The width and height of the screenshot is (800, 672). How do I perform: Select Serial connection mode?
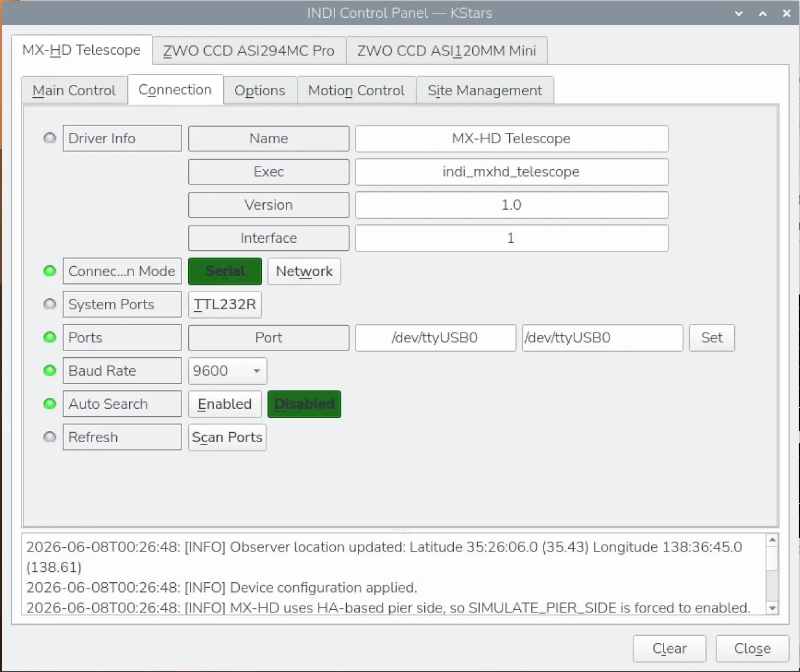(x=225, y=271)
